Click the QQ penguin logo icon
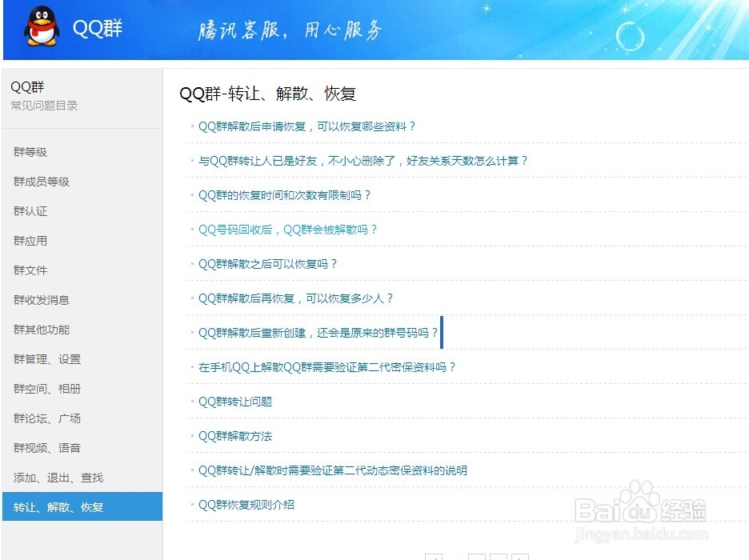Viewport: 749px width, 560px height. point(42,26)
